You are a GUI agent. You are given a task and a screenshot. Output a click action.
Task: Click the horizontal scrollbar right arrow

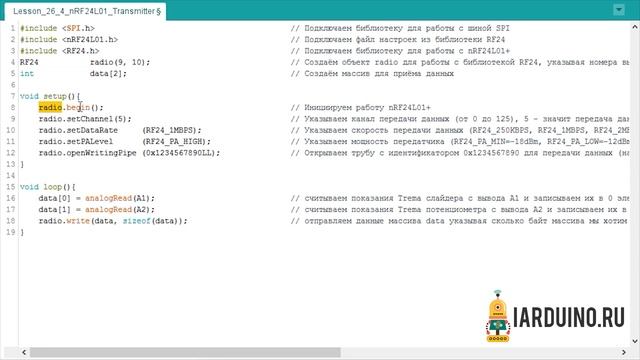tap(623, 352)
